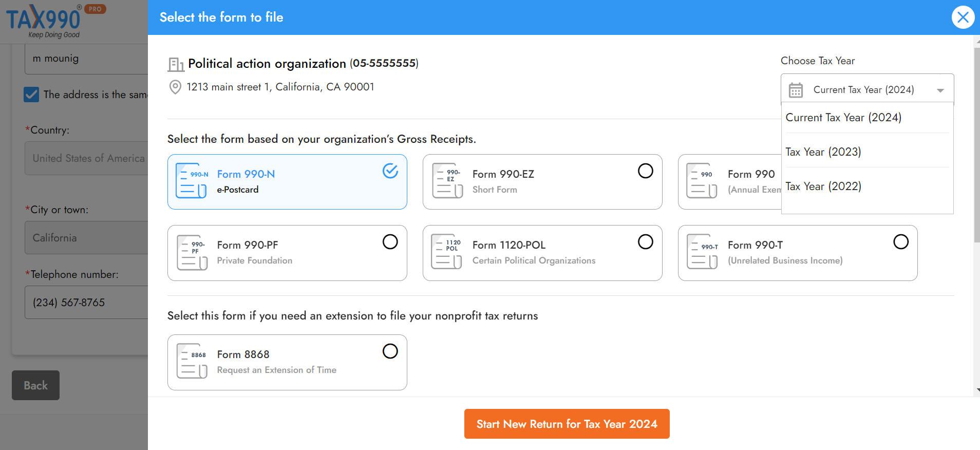Select the Form 990-EZ radio button

(x=646, y=171)
